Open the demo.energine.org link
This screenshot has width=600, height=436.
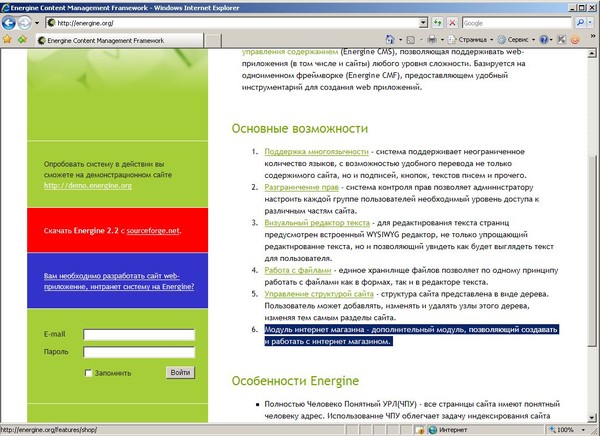pos(88,186)
